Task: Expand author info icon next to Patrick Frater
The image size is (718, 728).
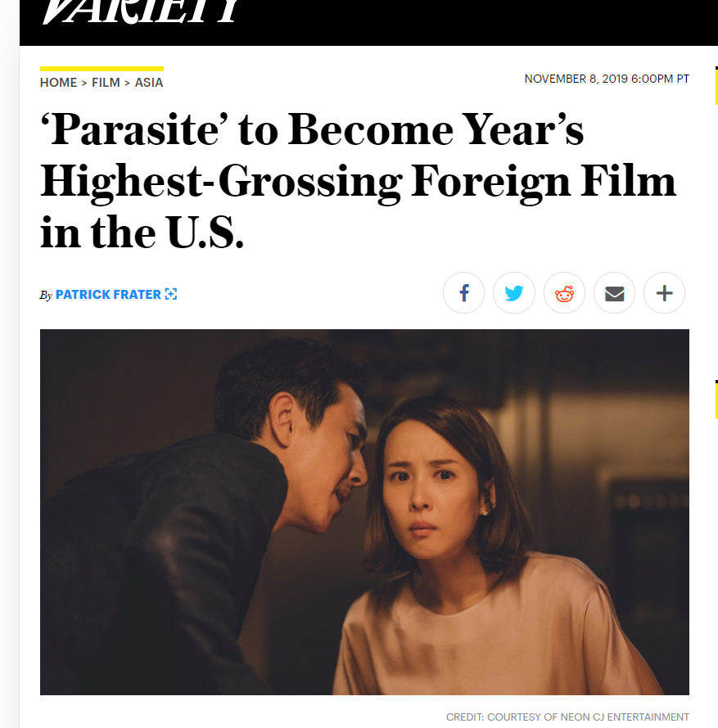Action: [171, 294]
